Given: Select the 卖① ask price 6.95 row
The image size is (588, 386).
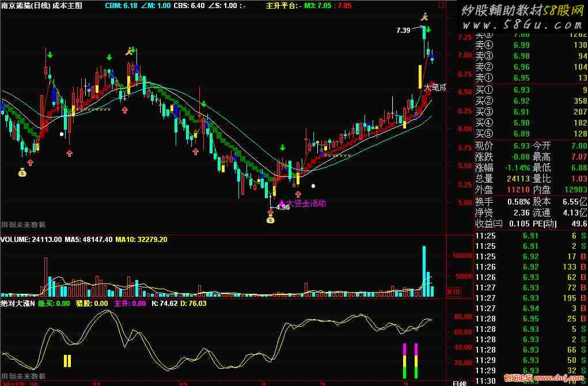Looking at the screenshot, I should coord(530,78).
